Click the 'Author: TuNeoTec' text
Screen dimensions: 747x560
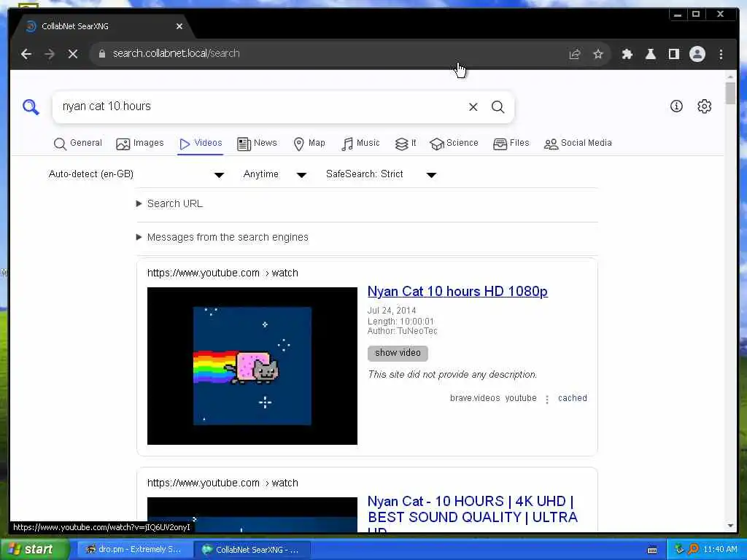click(402, 331)
